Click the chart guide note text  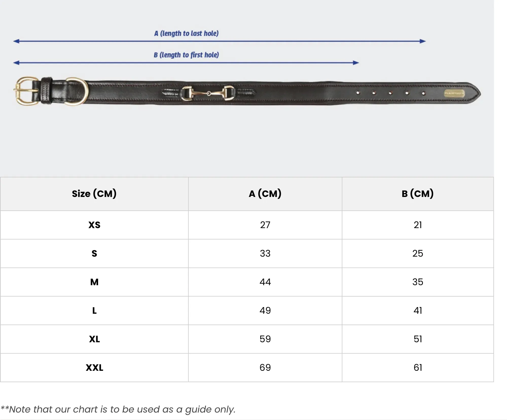[x=118, y=409]
